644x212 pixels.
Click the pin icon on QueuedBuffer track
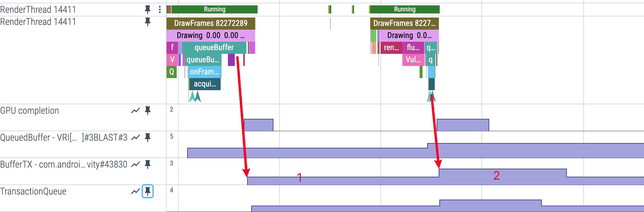[x=147, y=137]
